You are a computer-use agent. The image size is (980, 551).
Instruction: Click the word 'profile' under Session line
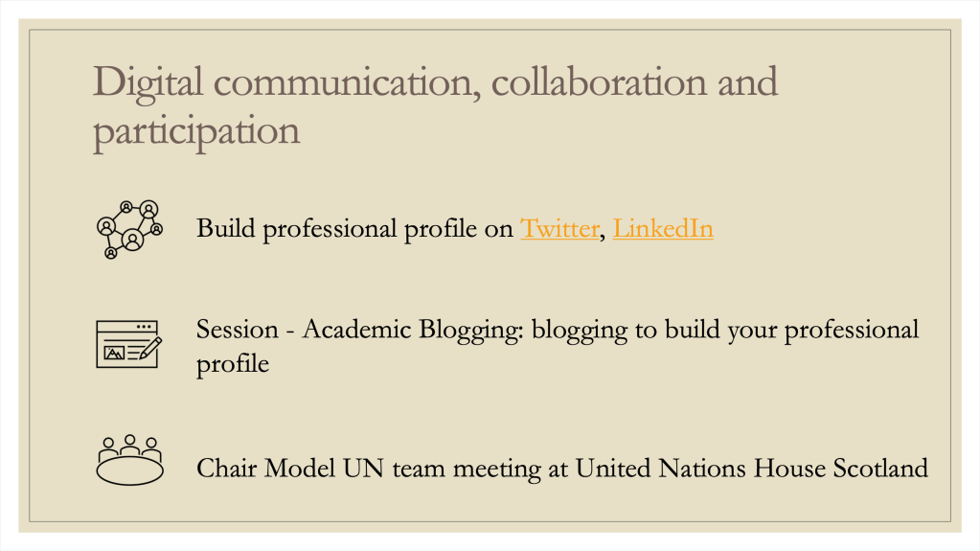click(233, 365)
